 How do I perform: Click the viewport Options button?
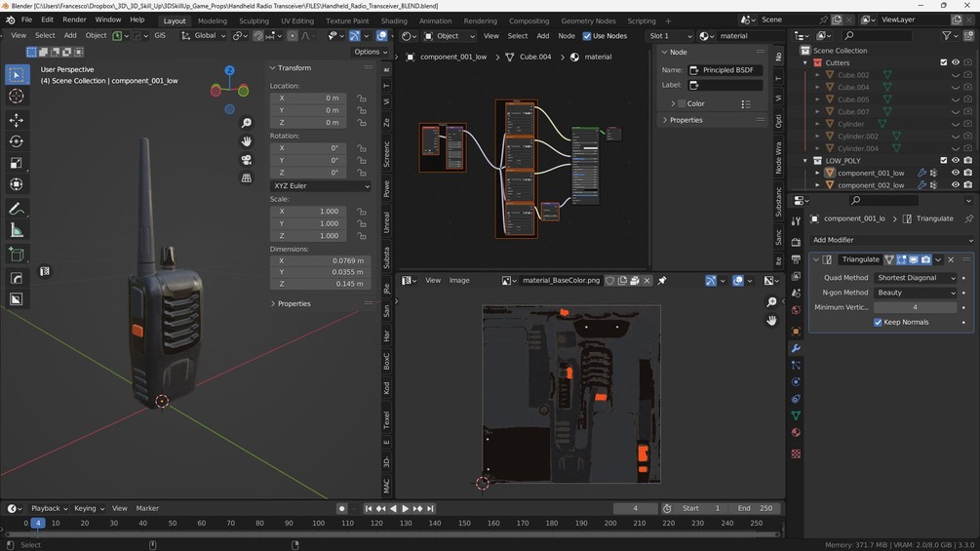pos(371,52)
